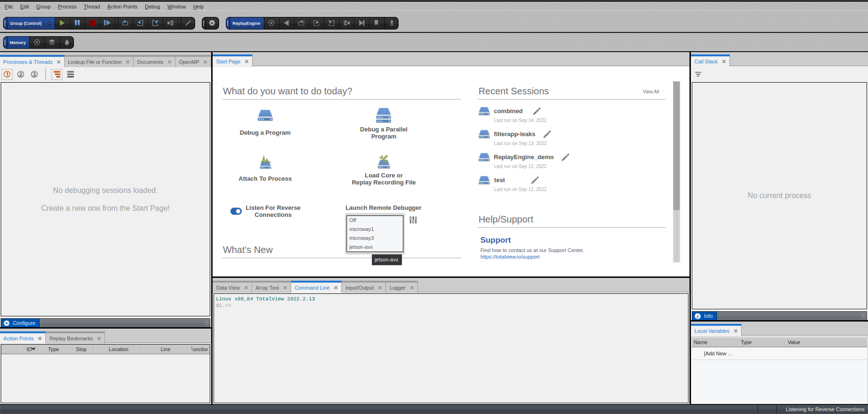Click the Memory layers icon
868x414 pixels.
52,42
